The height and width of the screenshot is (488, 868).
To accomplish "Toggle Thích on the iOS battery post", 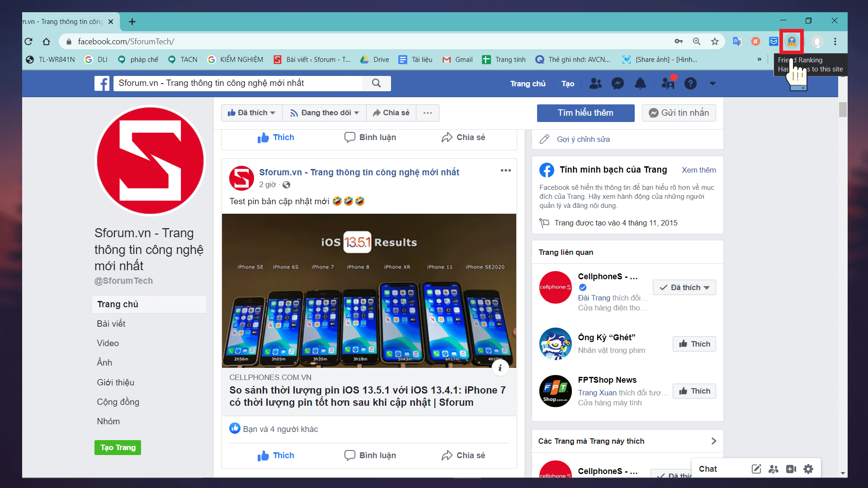I will click(x=276, y=455).
